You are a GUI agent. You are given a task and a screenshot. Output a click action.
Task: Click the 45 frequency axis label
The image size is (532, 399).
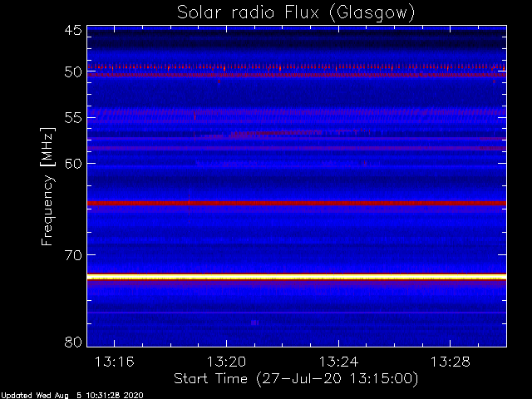73,30
